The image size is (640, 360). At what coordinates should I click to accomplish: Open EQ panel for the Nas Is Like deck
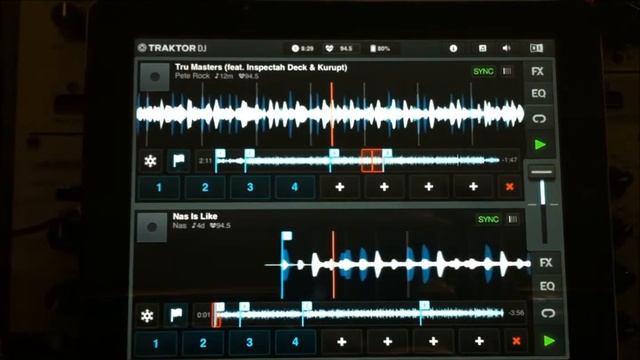pos(547,286)
